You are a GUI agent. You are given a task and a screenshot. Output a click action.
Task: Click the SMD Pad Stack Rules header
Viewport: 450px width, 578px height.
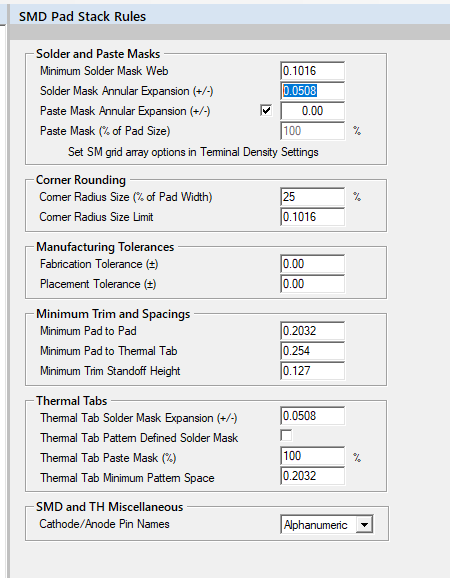tap(82, 17)
